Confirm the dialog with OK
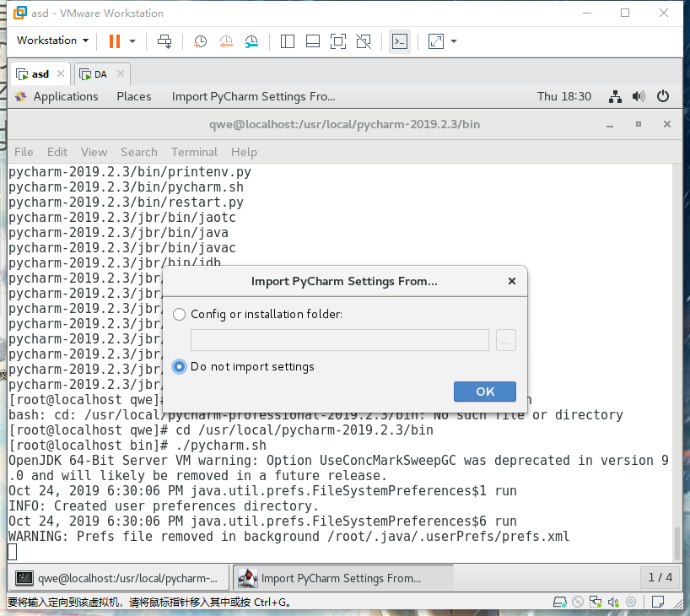This screenshot has width=690, height=616. 485,392
